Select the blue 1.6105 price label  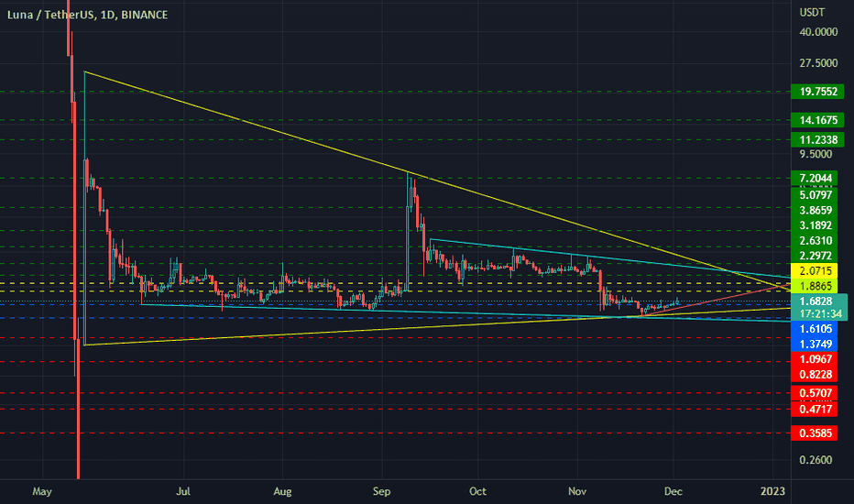815,329
